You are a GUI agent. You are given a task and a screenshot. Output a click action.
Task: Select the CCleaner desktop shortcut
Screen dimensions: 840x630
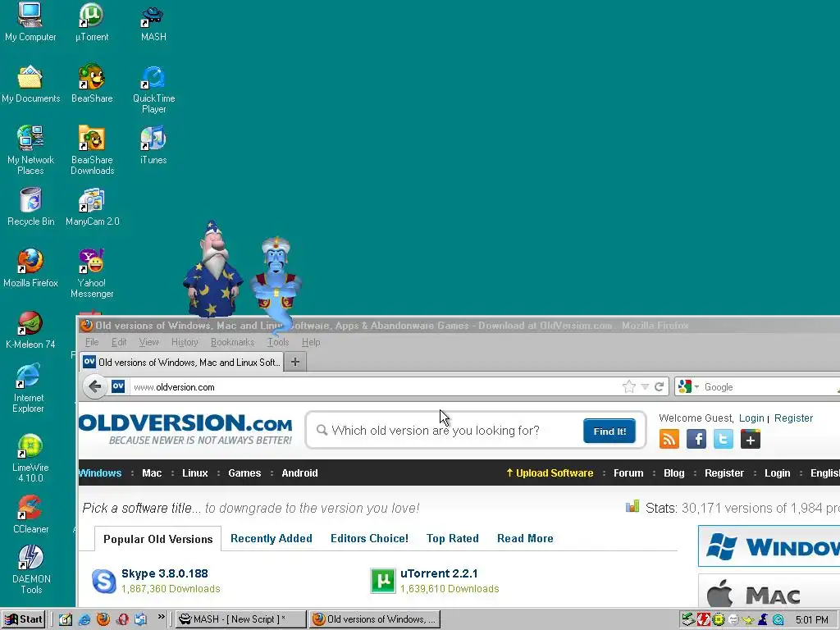(x=30, y=514)
